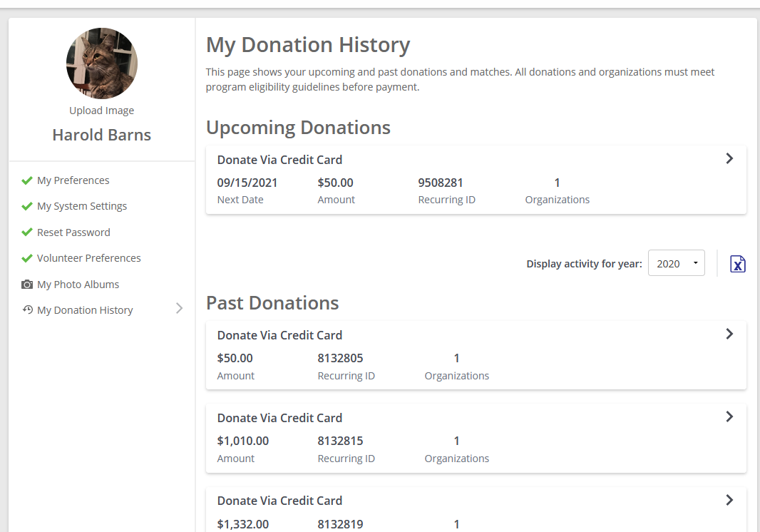Open My System Settings
This screenshot has width=760, height=532.
click(x=82, y=206)
